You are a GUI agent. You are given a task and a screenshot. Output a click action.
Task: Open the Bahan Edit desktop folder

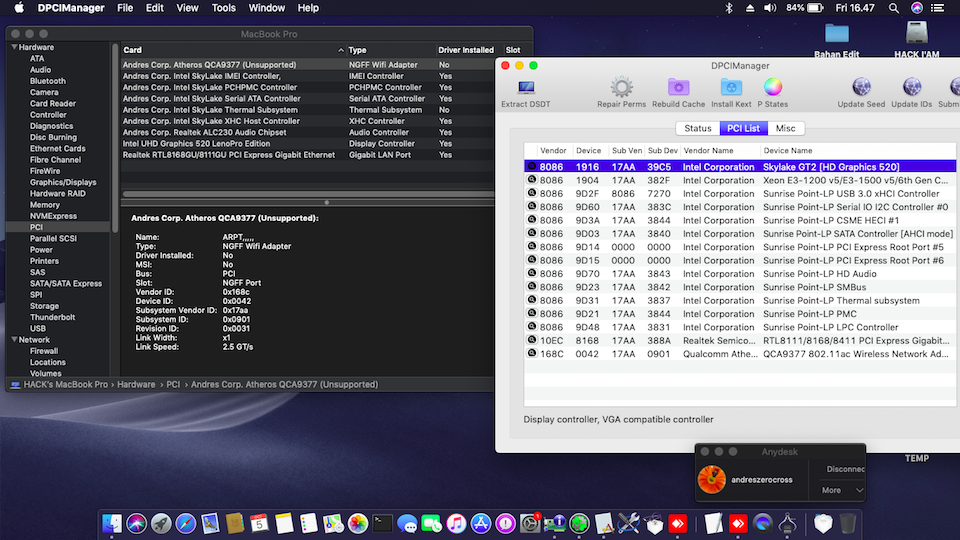point(837,34)
